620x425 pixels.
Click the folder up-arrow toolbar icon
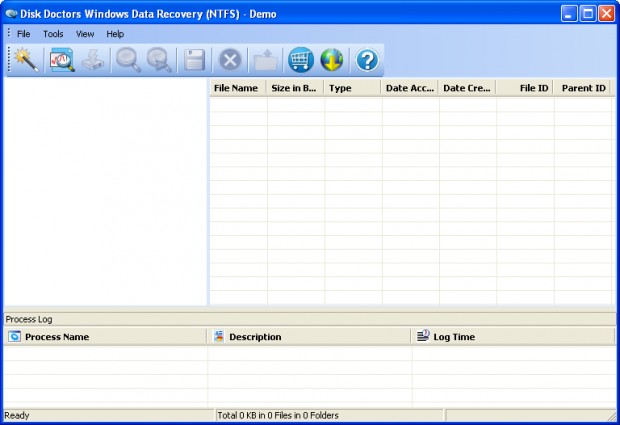265,60
